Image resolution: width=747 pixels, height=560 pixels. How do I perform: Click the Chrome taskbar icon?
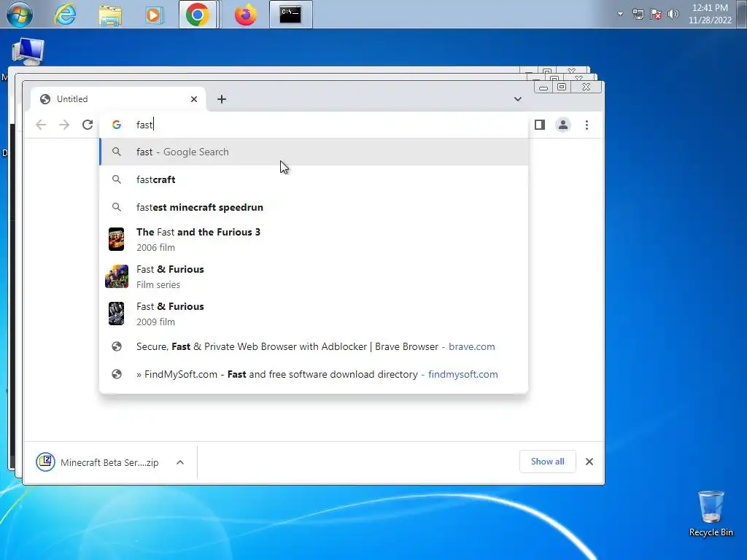pyautogui.click(x=198, y=15)
